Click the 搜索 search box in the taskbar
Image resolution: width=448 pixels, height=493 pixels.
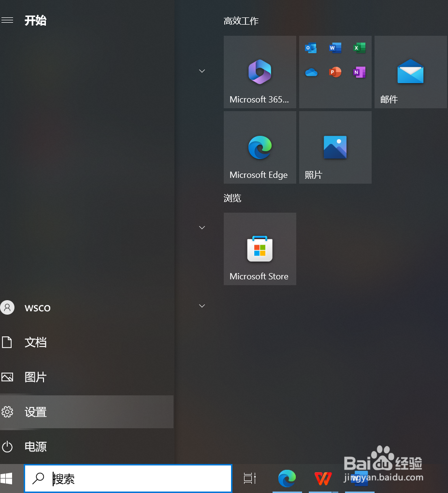(128, 478)
